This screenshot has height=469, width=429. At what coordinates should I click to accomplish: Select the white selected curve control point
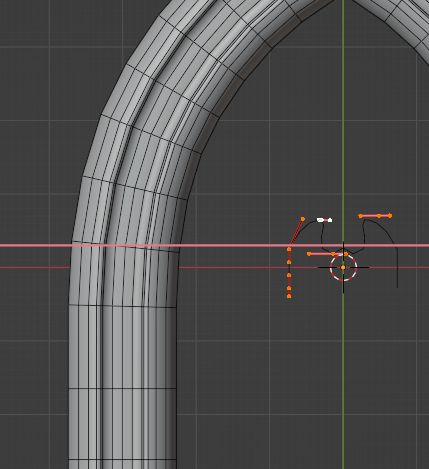point(320,220)
